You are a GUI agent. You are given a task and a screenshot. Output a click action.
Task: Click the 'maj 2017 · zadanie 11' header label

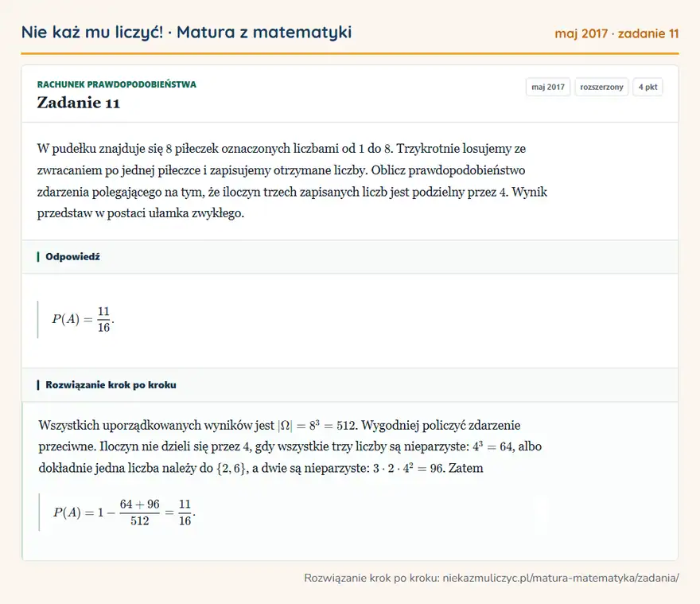616,33
